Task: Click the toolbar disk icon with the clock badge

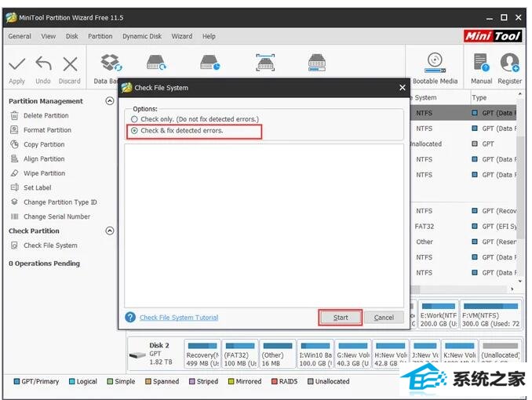Action: 210,63
